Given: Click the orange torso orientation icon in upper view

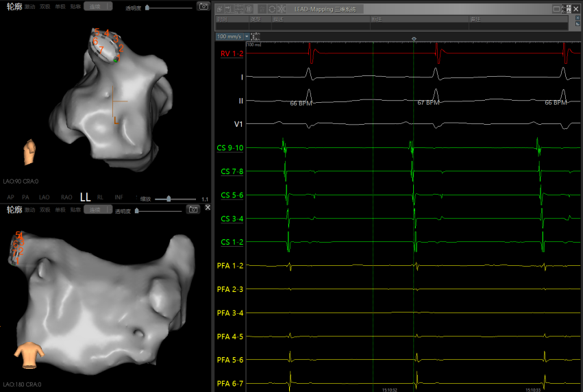Looking at the screenshot, I should 29,151.
